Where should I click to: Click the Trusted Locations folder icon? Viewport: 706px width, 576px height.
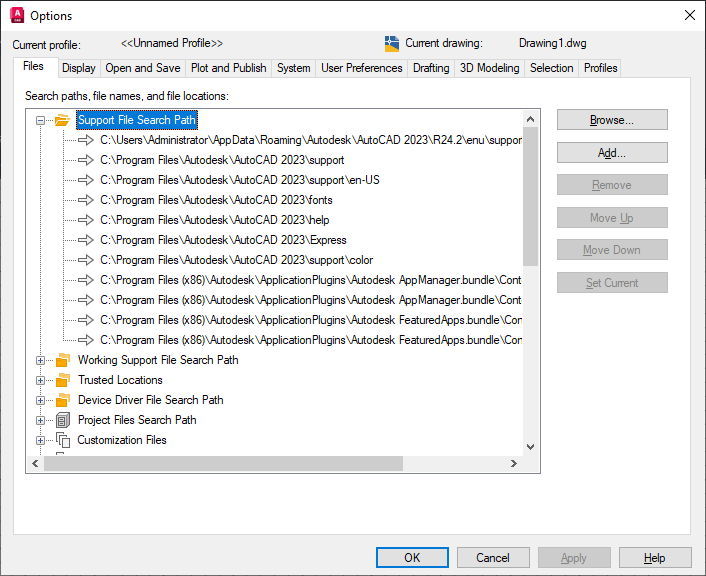point(63,380)
